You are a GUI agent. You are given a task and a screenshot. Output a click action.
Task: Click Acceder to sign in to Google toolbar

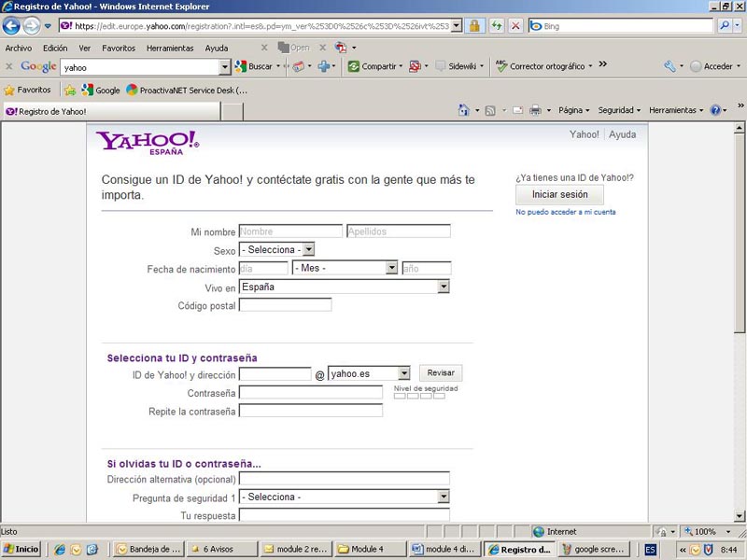click(712, 66)
